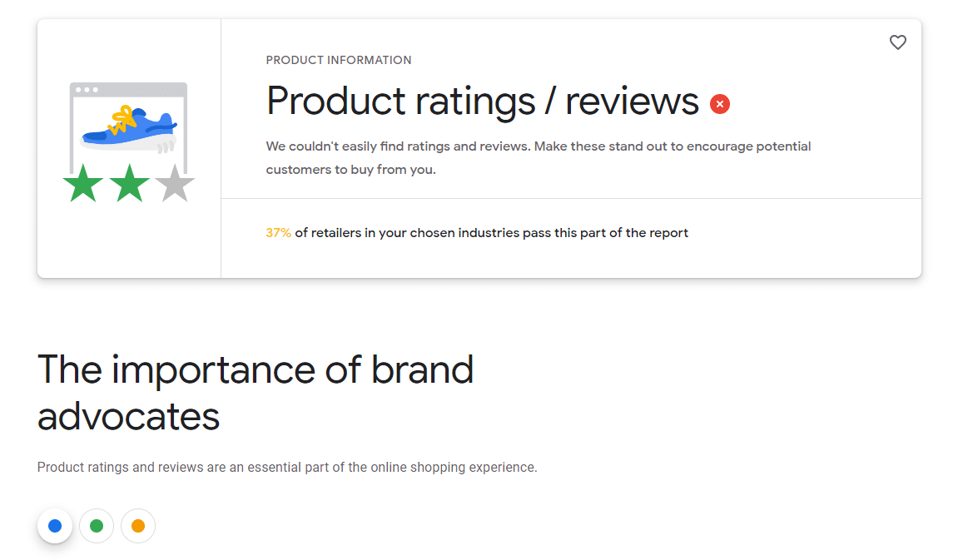Viewport: 958px width, 560px height.
Task: Click "The importance of brand advocates" heading
Action: click(x=256, y=370)
